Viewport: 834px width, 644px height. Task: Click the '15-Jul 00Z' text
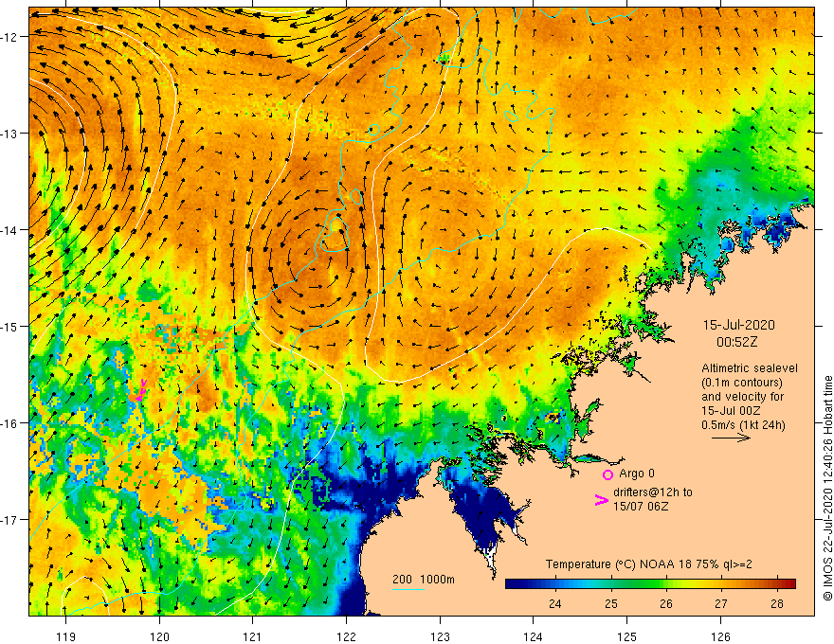coord(731,411)
